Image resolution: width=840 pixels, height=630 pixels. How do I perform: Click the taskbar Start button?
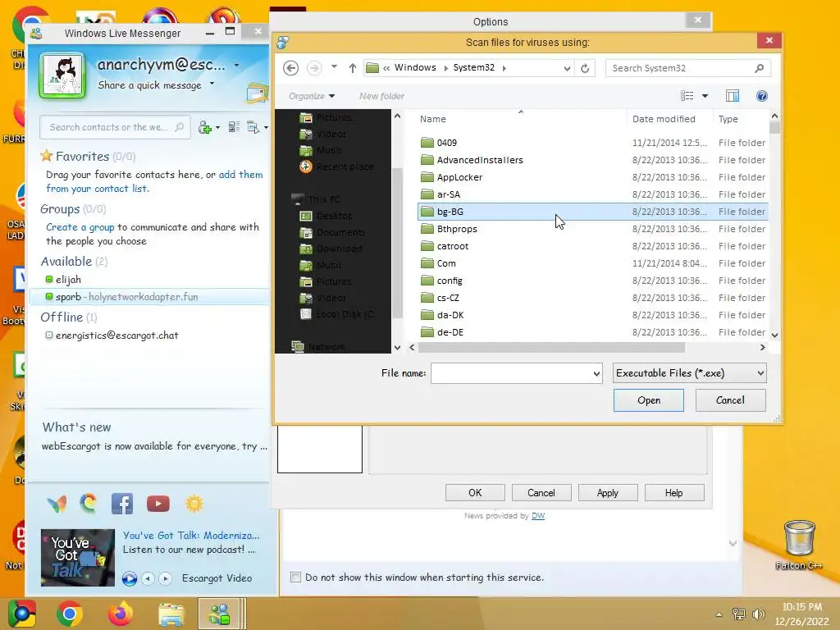coord(21,614)
